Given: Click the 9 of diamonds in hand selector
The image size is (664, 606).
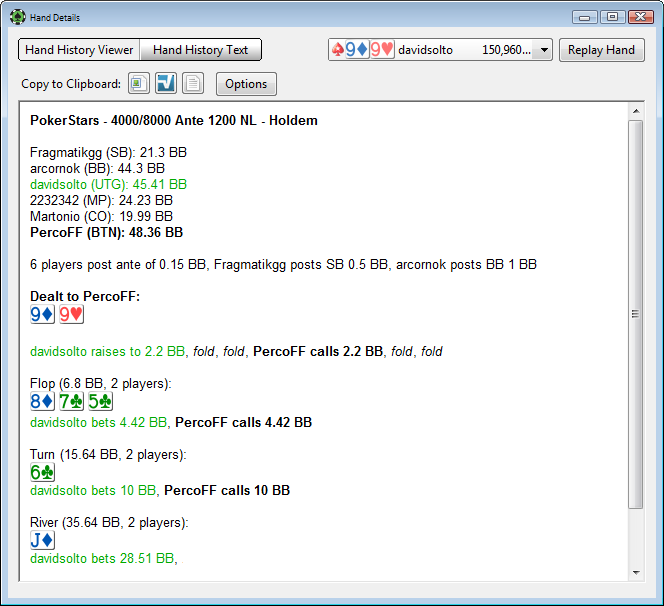Looking at the screenshot, I should pyautogui.click(x=357, y=50).
